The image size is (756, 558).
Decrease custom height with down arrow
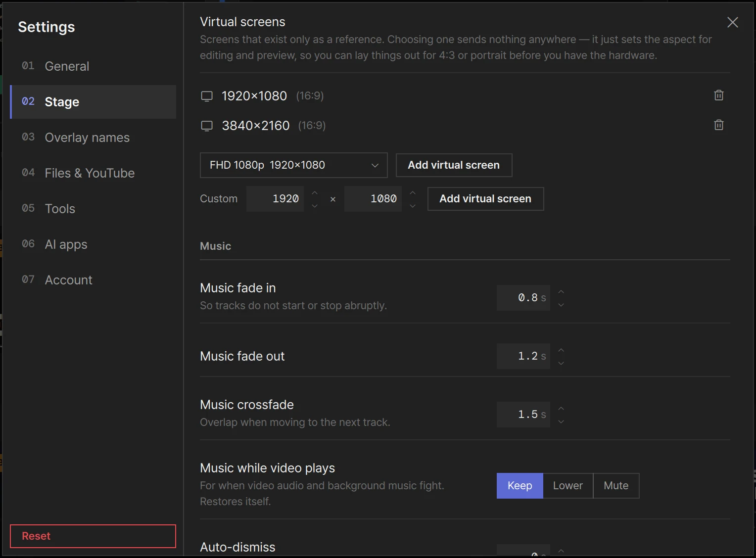pos(413,205)
